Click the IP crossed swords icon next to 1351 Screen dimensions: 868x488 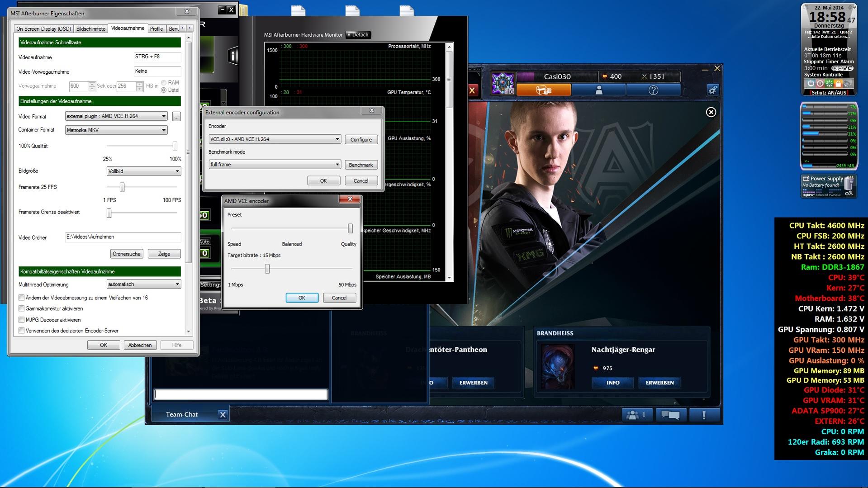pos(645,76)
